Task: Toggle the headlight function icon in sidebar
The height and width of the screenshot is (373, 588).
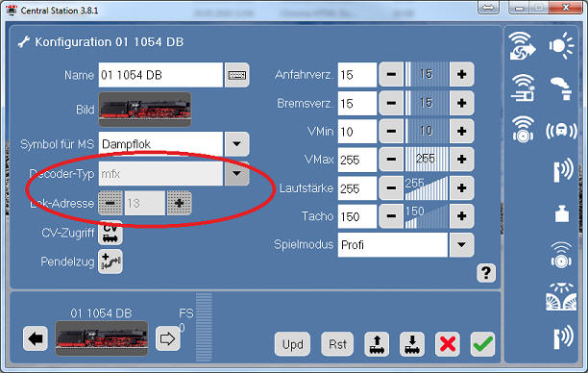Action: click(x=561, y=46)
